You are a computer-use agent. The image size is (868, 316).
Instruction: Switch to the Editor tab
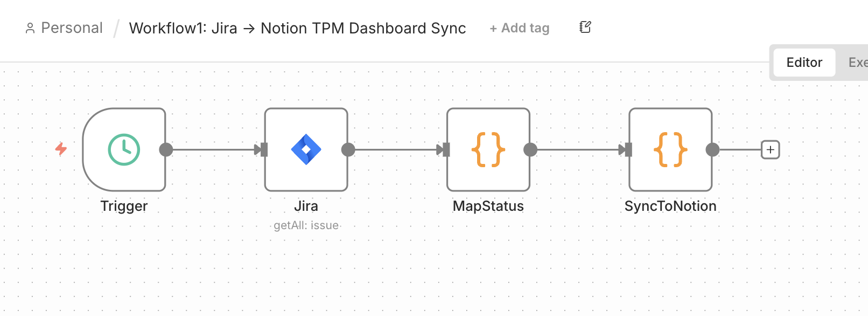pos(804,63)
